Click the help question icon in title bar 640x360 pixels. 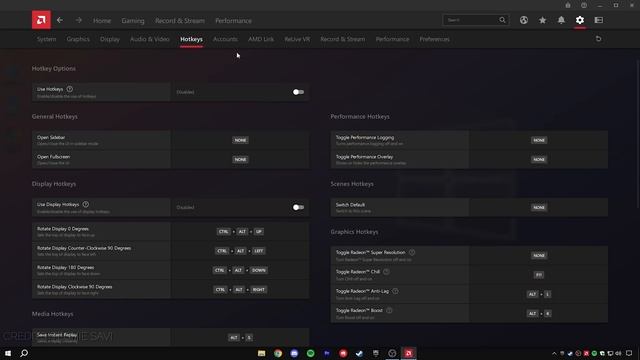[584, 5]
